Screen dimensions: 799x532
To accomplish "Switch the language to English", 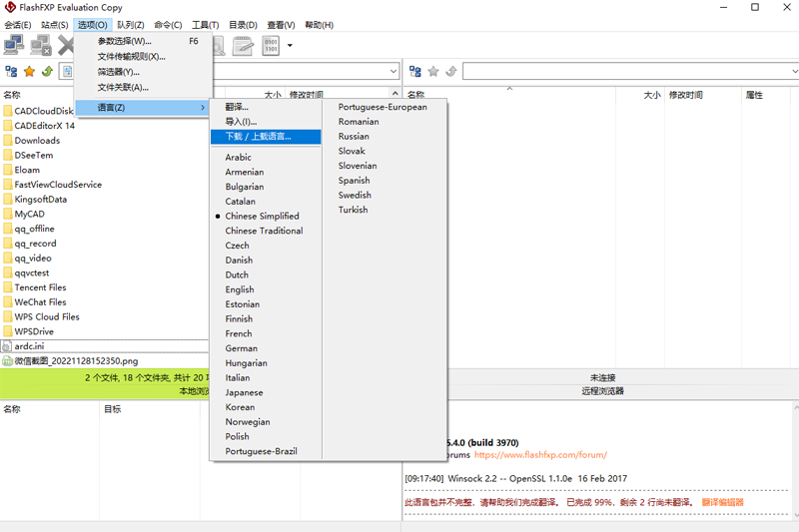I will pyautogui.click(x=240, y=289).
